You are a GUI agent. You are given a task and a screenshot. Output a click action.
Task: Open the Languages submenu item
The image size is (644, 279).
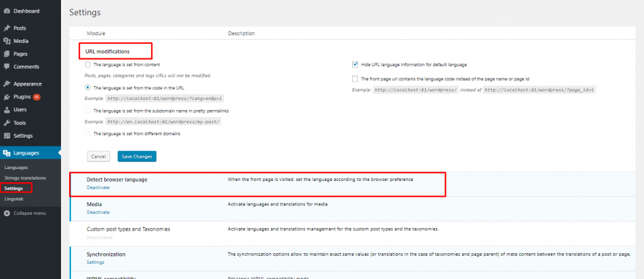(16, 167)
